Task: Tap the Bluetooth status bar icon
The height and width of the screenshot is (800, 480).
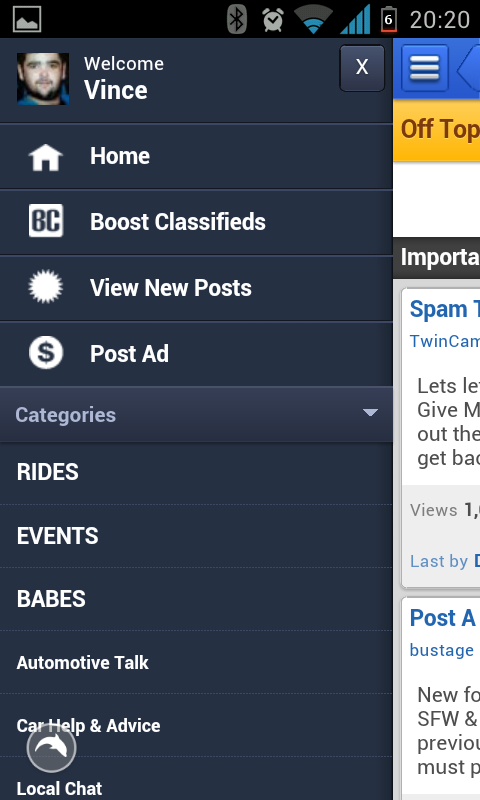Action: click(x=237, y=19)
